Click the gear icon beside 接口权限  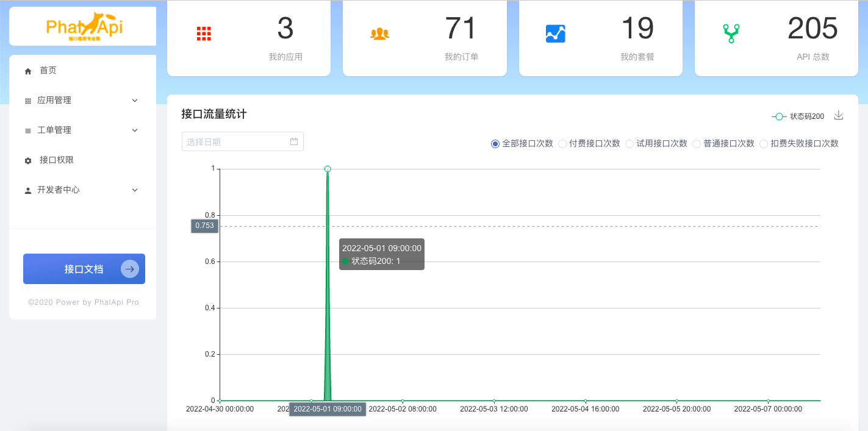[x=28, y=161]
